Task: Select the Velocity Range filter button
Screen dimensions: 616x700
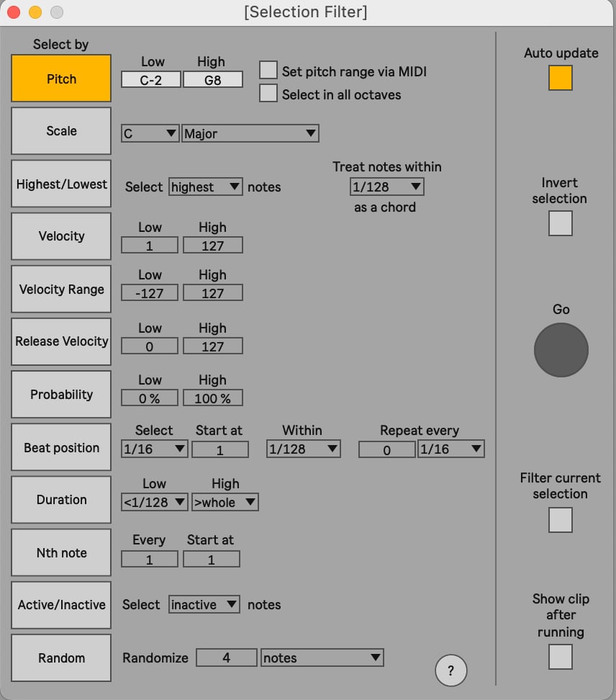Action: coord(61,289)
